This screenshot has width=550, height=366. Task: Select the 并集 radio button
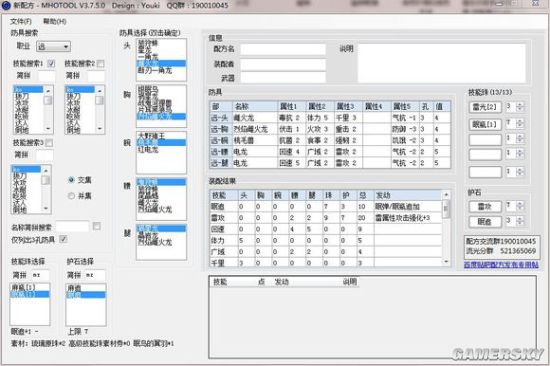tap(71, 195)
